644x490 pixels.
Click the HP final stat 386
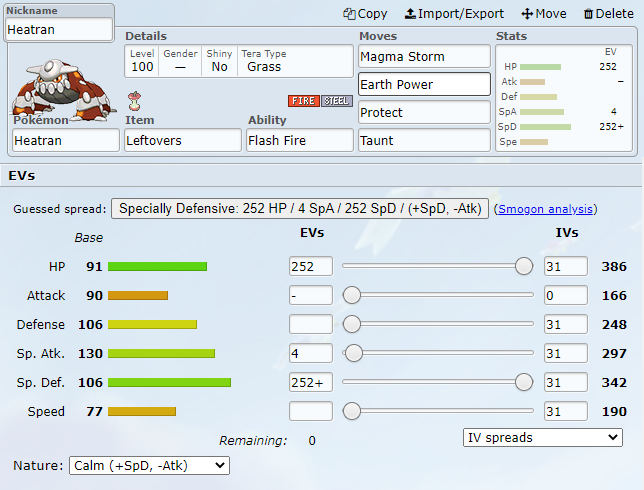coord(614,267)
